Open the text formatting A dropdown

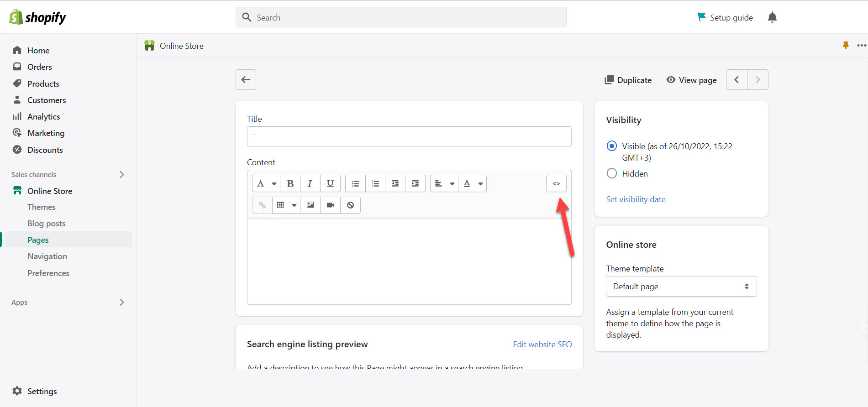click(x=266, y=183)
